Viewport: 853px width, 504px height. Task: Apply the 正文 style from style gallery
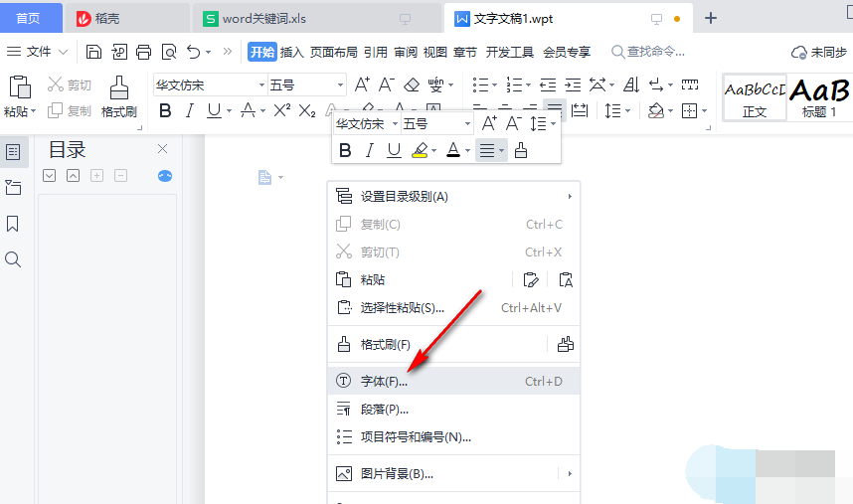click(x=755, y=97)
